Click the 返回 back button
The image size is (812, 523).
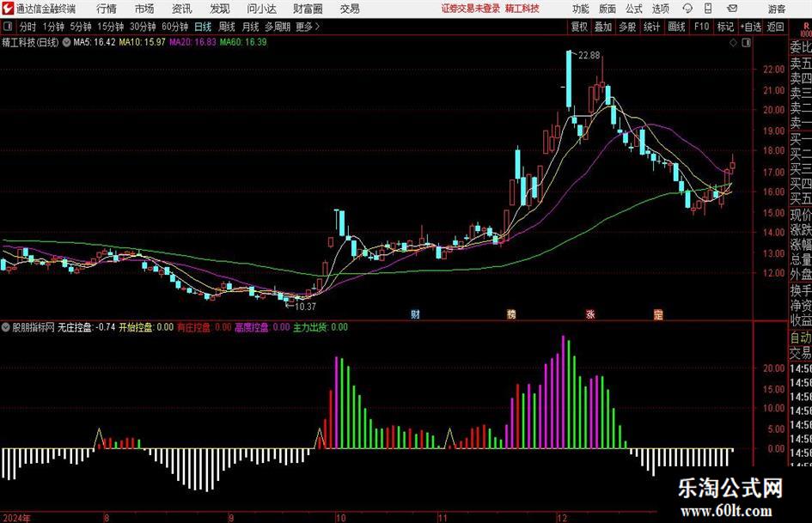pyautogui.click(x=775, y=27)
